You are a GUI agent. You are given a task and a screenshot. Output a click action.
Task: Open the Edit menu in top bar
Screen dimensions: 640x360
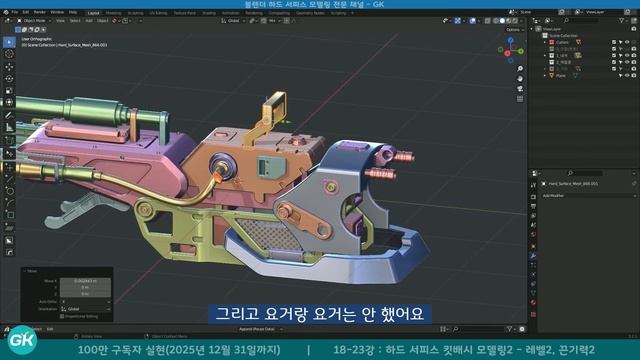coord(26,12)
